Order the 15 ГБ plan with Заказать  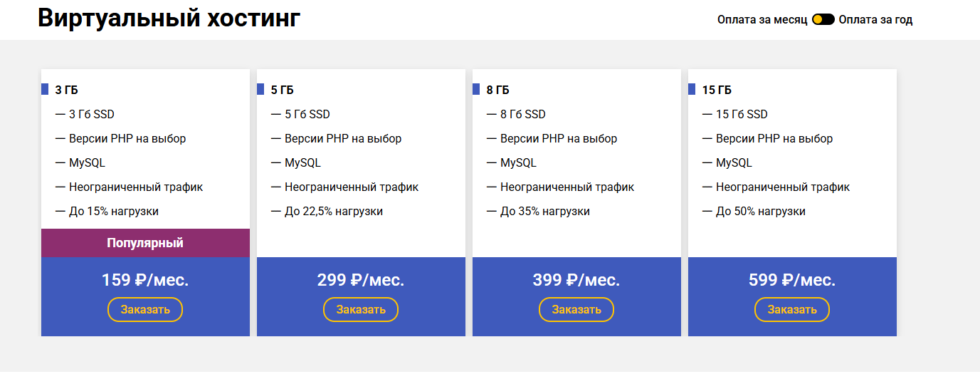tap(792, 309)
